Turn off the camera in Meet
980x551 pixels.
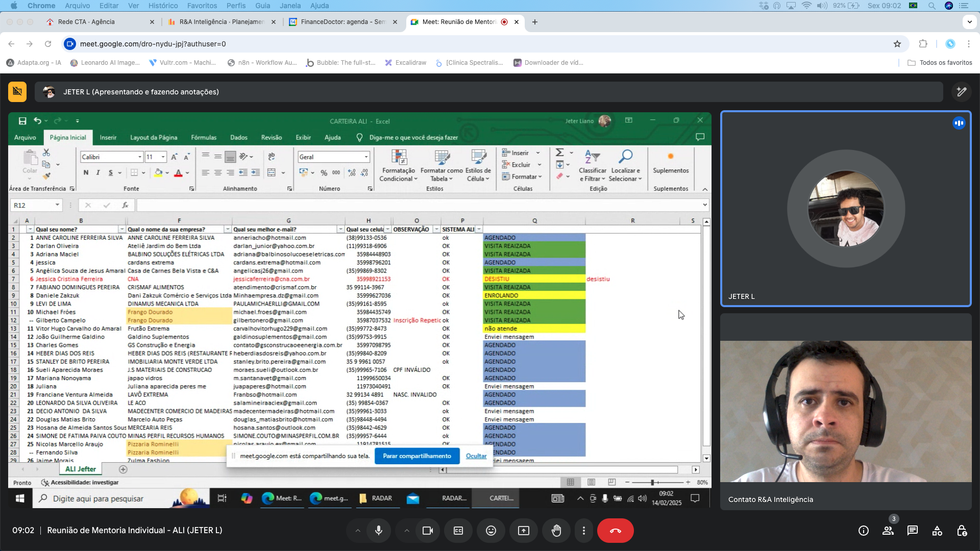pos(428,531)
